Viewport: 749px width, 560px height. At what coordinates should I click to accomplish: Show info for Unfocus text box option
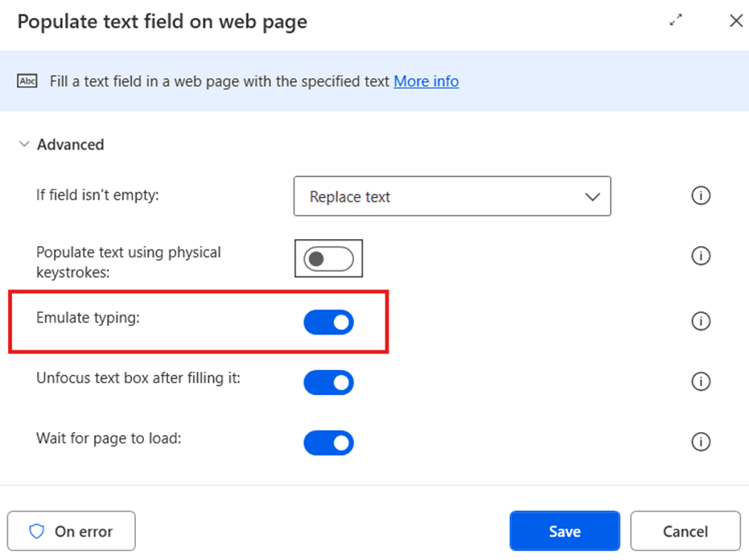(701, 381)
